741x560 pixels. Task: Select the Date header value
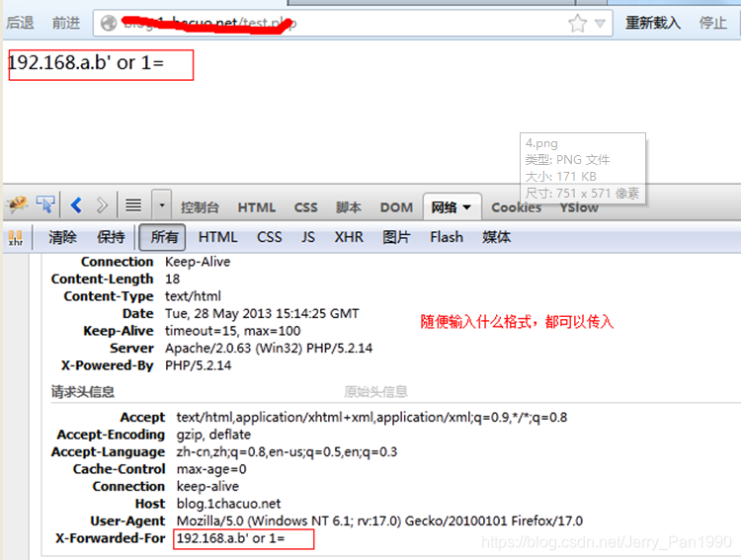pos(262,314)
